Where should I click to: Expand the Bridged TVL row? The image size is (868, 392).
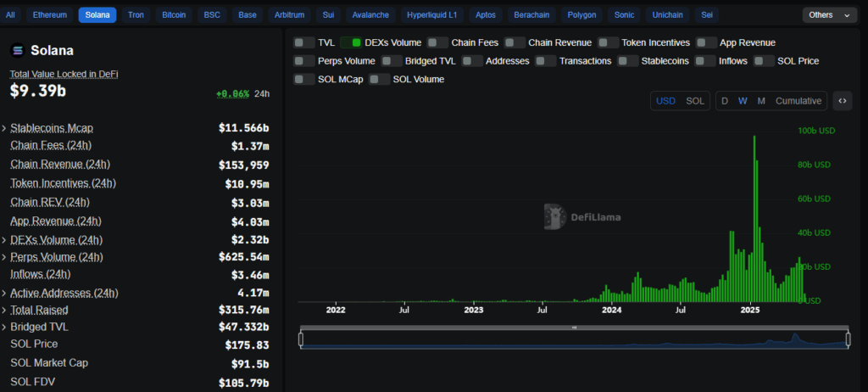[4, 328]
